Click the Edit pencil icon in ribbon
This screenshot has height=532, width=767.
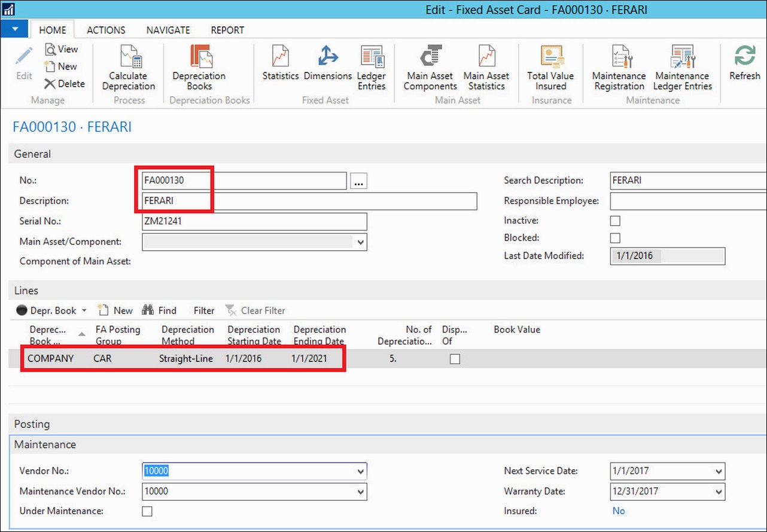click(24, 63)
